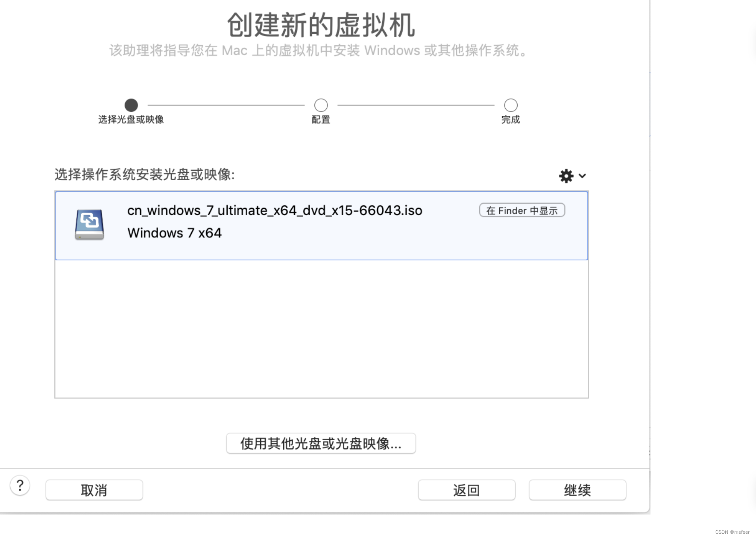756x538 pixels.
Task: Click the 取消 cancel button
Action: (x=94, y=490)
